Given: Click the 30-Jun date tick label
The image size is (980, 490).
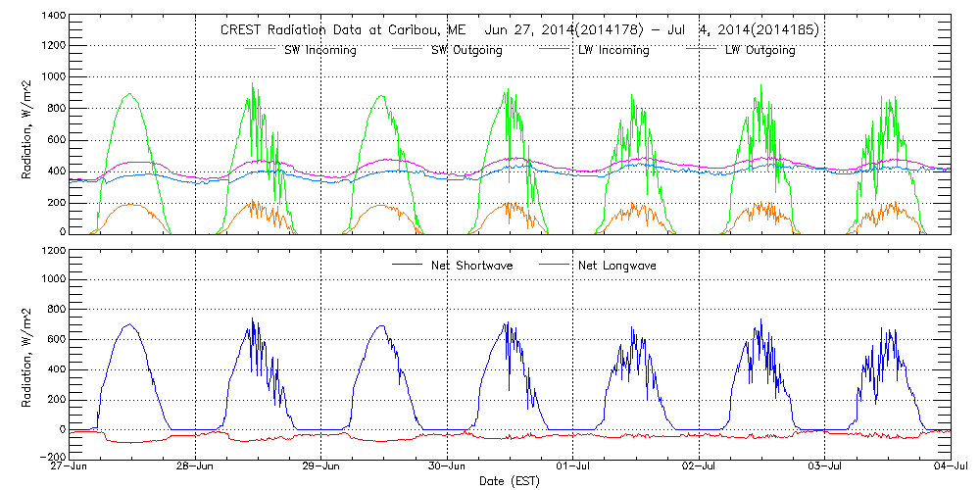Looking at the screenshot, I should pos(447,467).
